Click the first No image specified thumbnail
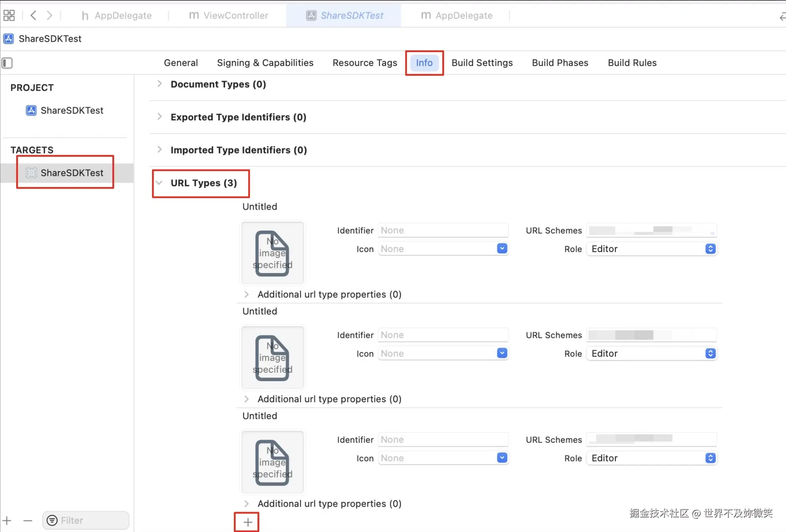Viewport: 786px width, 532px height. coord(273,253)
